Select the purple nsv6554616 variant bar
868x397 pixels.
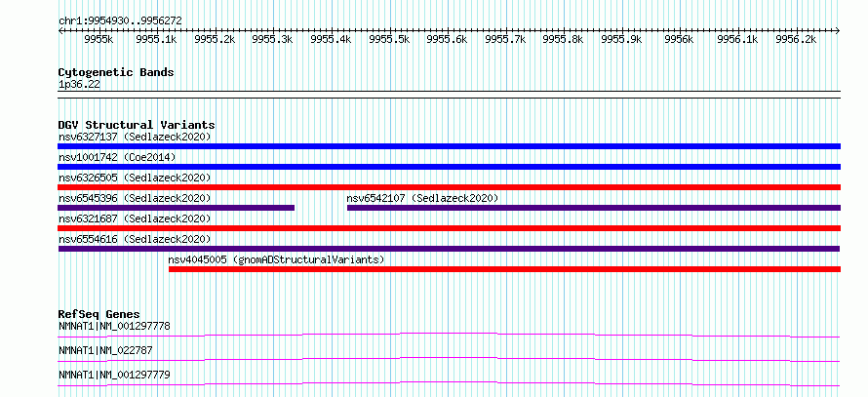pyautogui.click(x=449, y=249)
